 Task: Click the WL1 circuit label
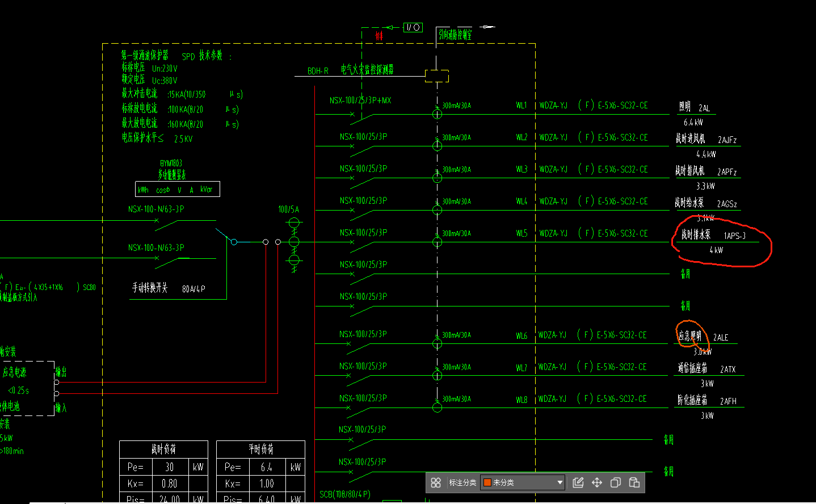click(x=521, y=105)
